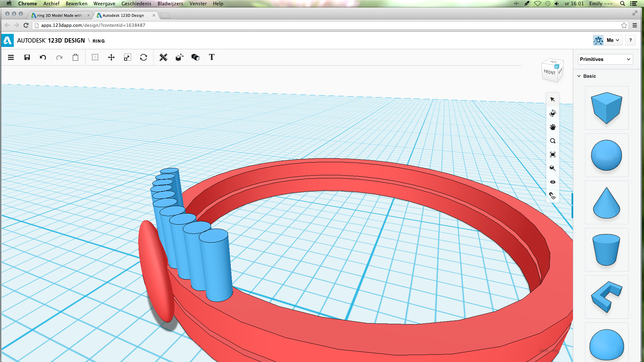
Task: Click the browser reload button
Action: [x=26, y=25]
